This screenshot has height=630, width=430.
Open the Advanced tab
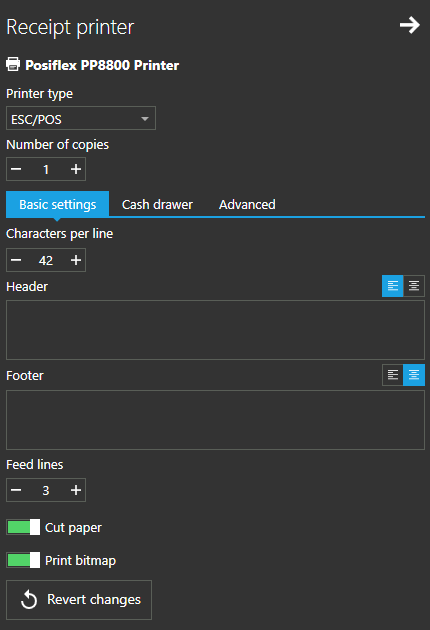(247, 205)
